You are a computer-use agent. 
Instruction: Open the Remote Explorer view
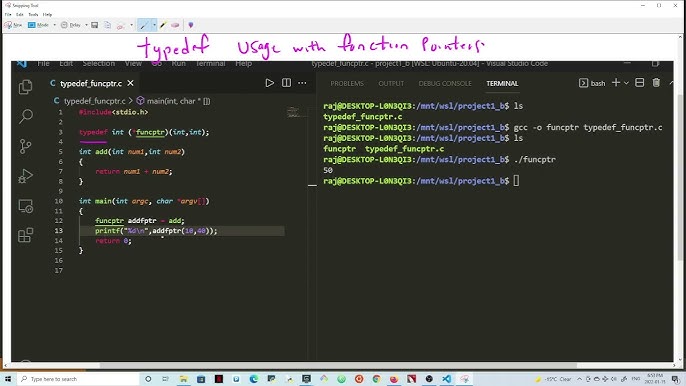25,206
